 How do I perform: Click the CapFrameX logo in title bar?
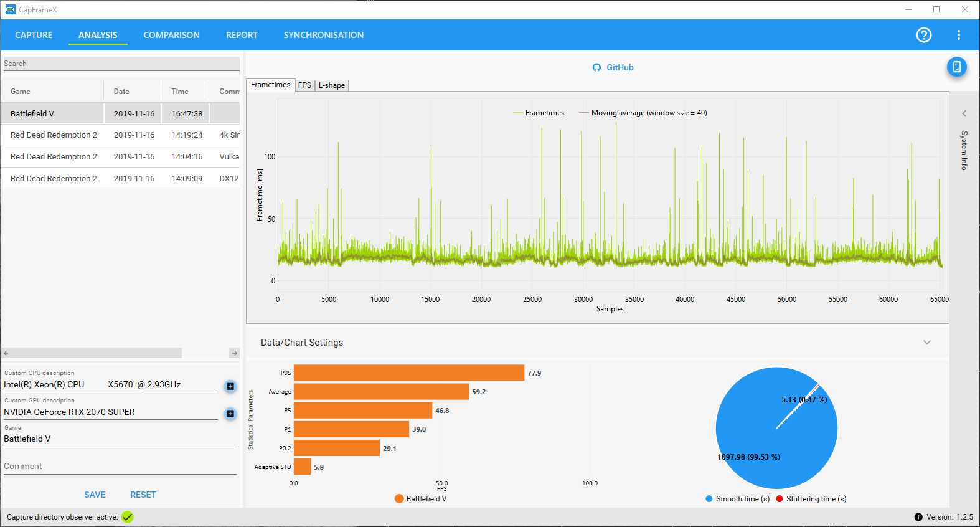tap(10, 9)
